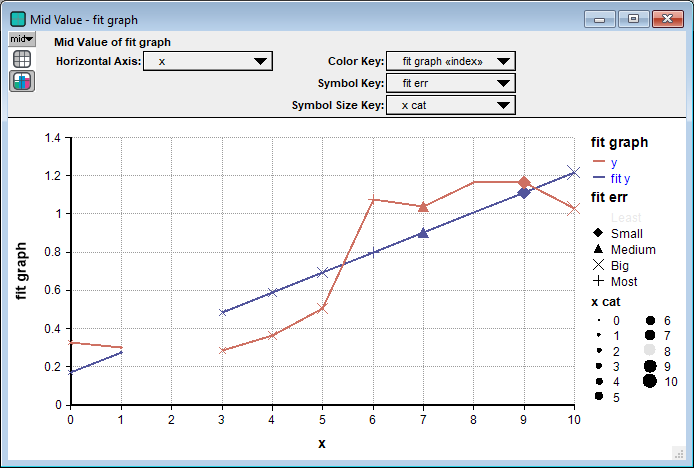
Task: Maximize the Mid Value window
Action: (633, 19)
